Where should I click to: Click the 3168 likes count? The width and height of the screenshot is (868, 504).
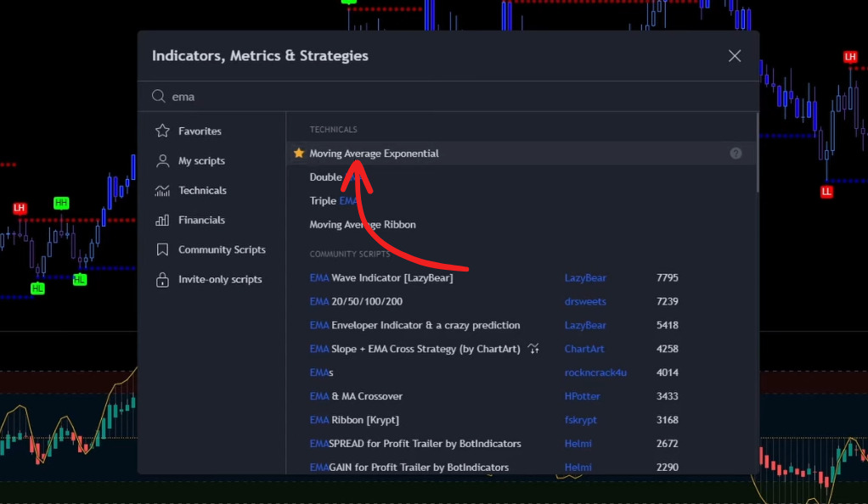click(667, 420)
